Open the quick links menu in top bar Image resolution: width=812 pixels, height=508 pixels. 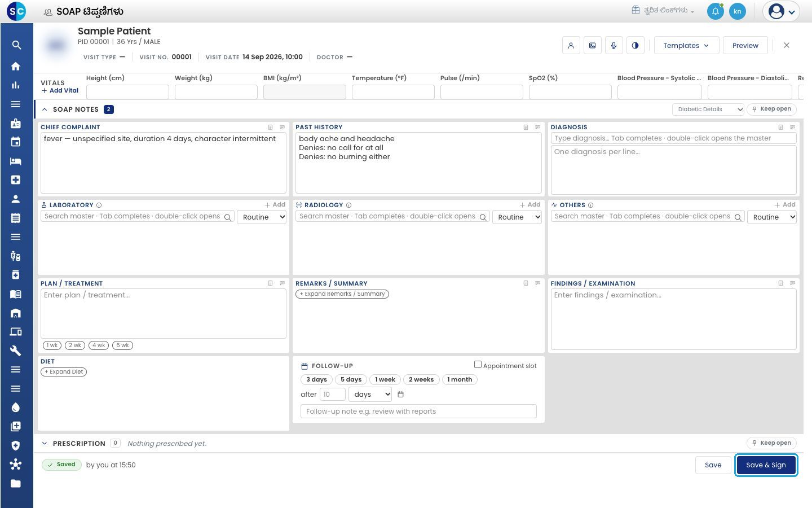[663, 10]
